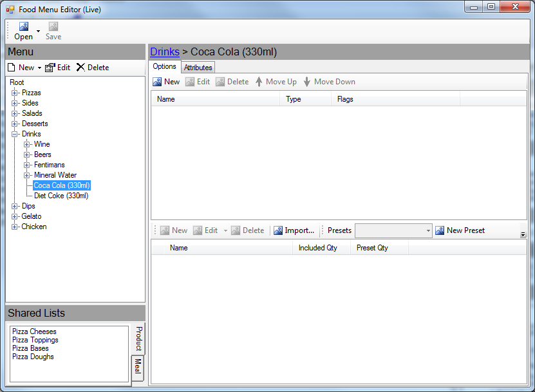Click New option icon in Options tab
535x392 pixels.
coord(157,82)
